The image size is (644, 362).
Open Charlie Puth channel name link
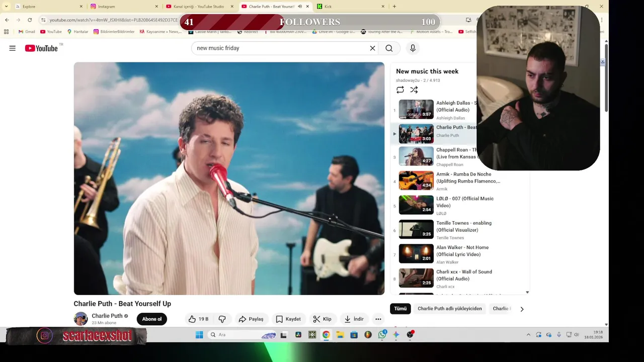107,316
